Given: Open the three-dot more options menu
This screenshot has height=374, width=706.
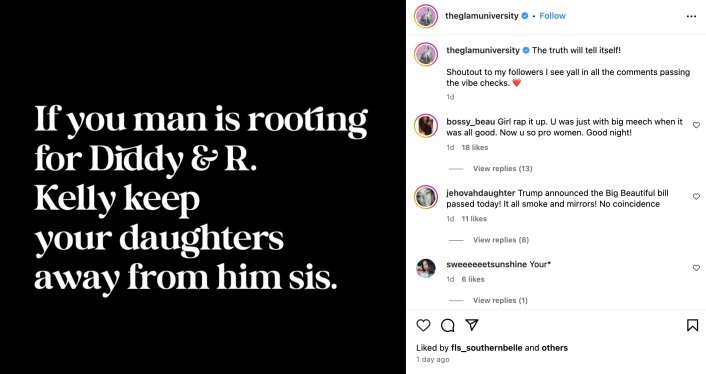Looking at the screenshot, I should [x=692, y=16].
